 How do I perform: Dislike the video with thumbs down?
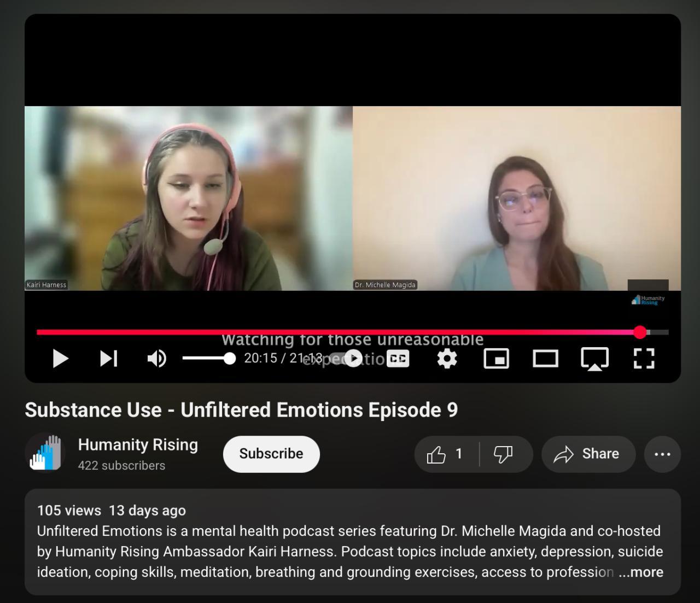[504, 454]
